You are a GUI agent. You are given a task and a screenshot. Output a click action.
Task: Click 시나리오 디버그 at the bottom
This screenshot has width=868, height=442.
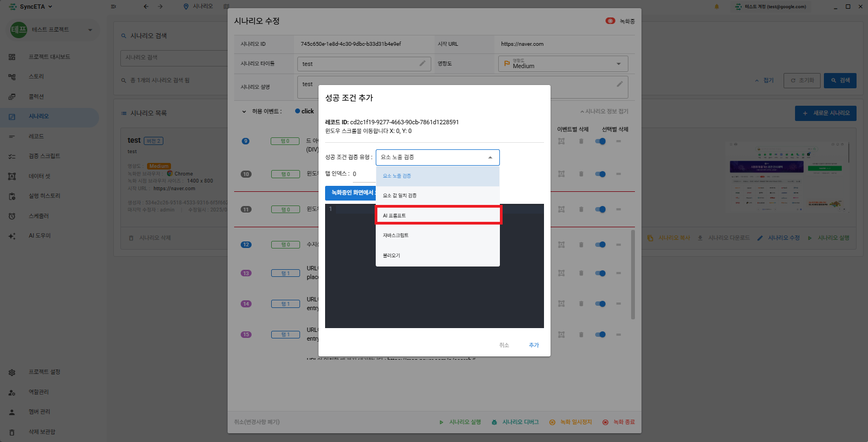[515, 422]
